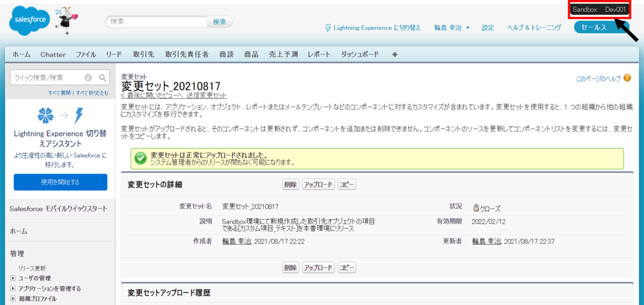Click すべて折りたたむ to collapse all sidebar nodes
This screenshot has height=305, width=644.
(x=92, y=93)
